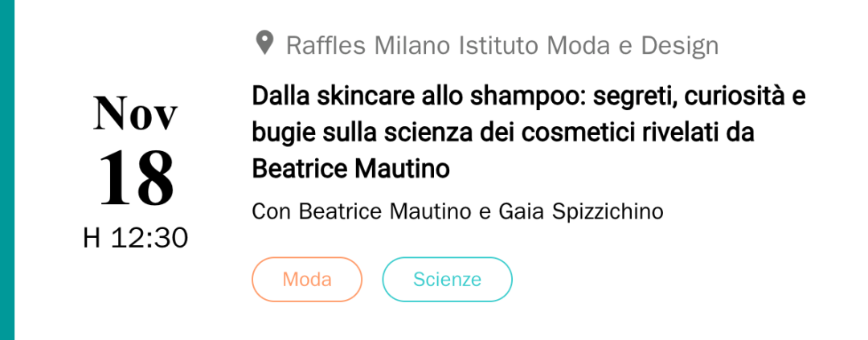Click the word 'Raffles' in the venue
Image resolution: width=868 pixels, height=340 pixels.
pos(326,46)
